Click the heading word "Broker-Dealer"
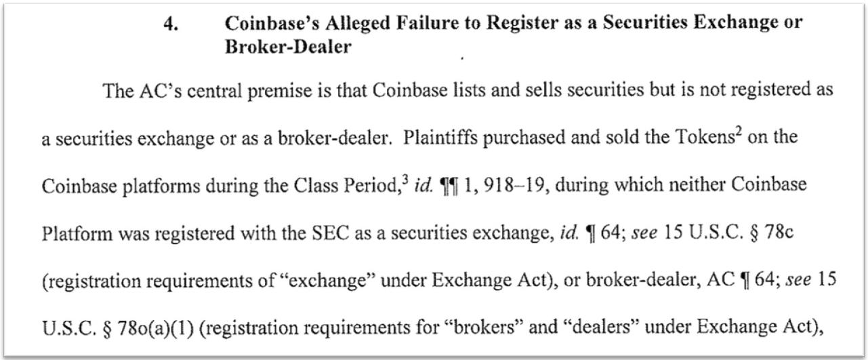The width and height of the screenshot is (868, 360). coord(288,48)
